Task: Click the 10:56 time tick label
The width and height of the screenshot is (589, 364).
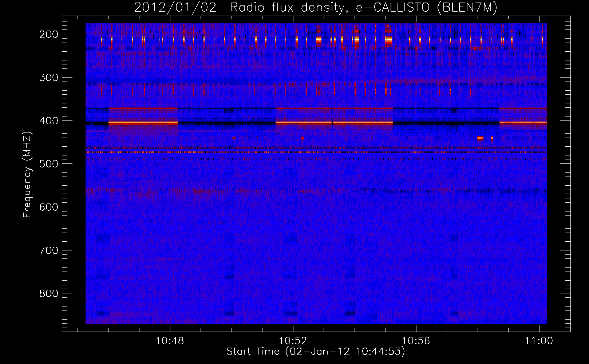Action: coord(416,341)
